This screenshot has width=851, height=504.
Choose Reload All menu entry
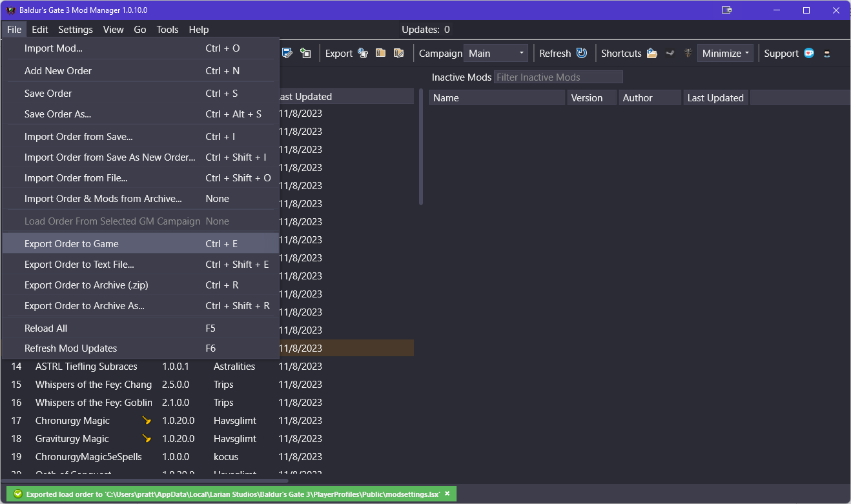pyautogui.click(x=141, y=328)
